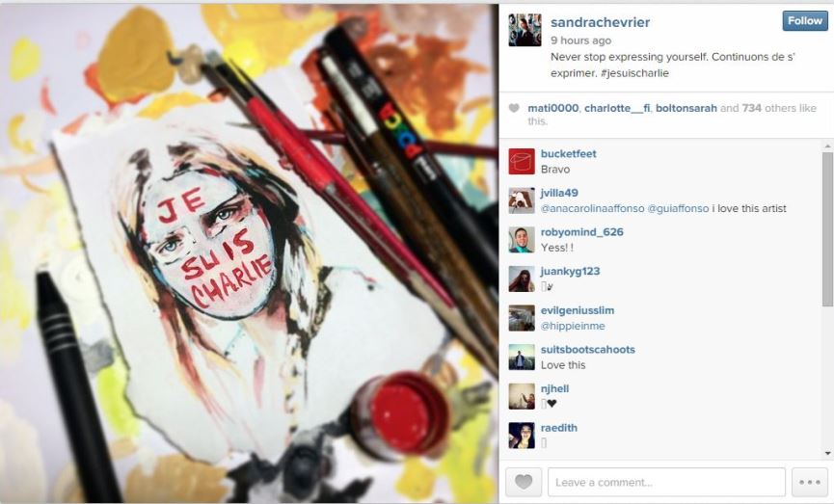The image size is (834, 504).
Task: Visit boltonsarah's profile link
Action: pyautogui.click(x=686, y=108)
